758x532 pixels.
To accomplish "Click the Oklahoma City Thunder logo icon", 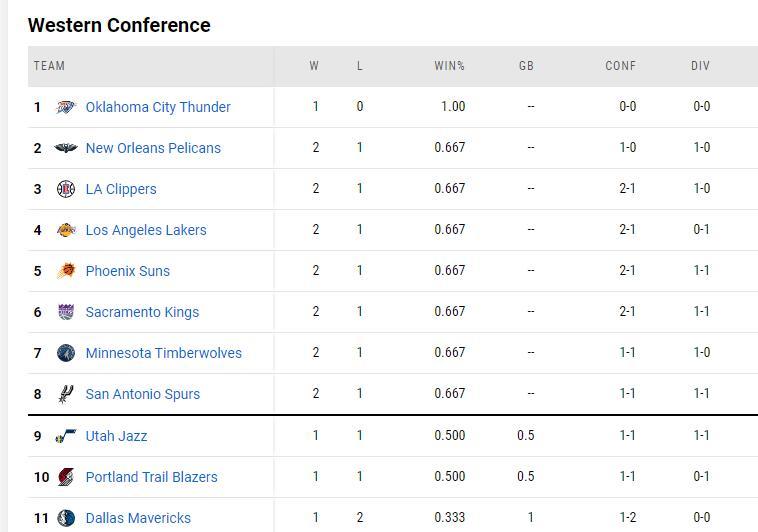I will pos(66,107).
